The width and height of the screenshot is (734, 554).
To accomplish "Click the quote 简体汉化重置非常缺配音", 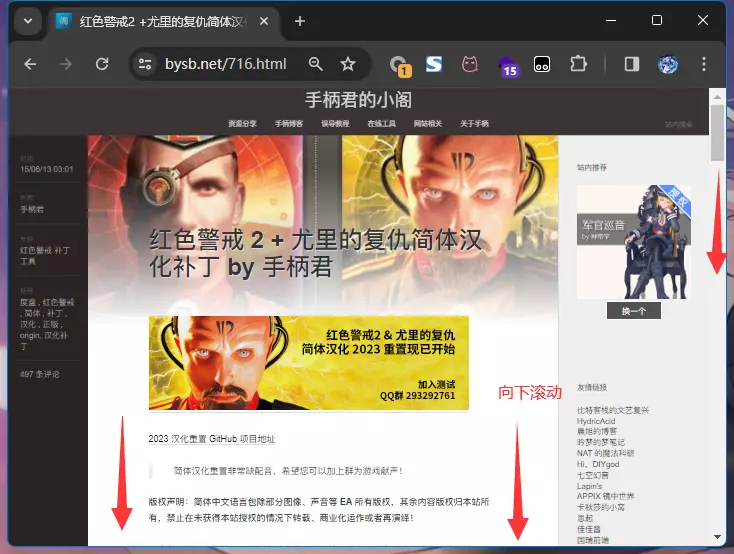I will [x=288, y=471].
